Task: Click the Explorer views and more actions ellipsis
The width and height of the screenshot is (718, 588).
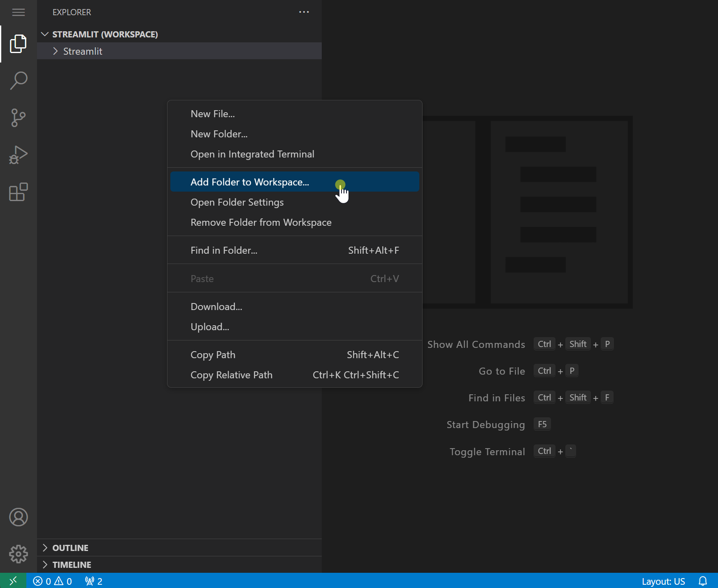Action: point(304,12)
